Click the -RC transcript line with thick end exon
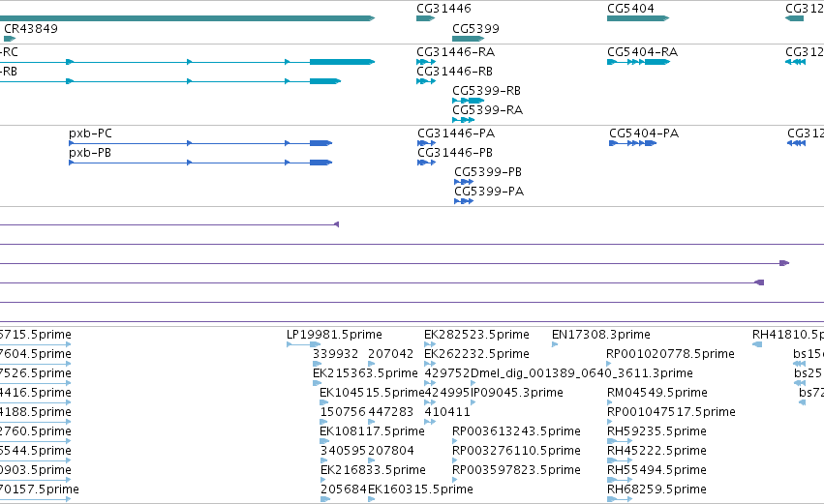This screenshot has width=824, height=504. pos(187,62)
